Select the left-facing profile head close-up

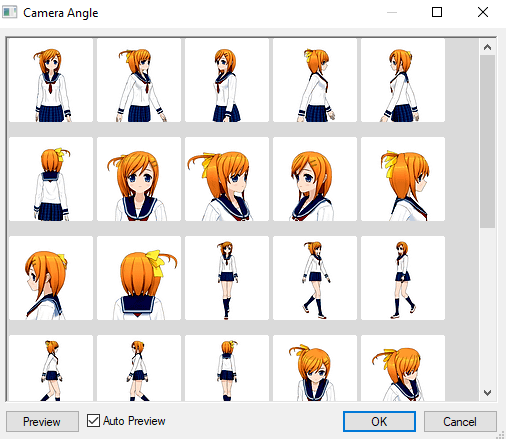click(51, 278)
